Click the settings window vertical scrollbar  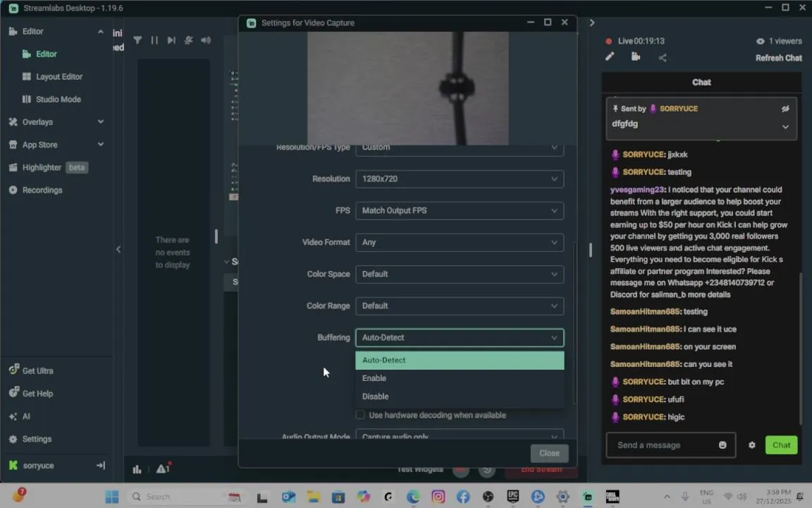coord(574,322)
